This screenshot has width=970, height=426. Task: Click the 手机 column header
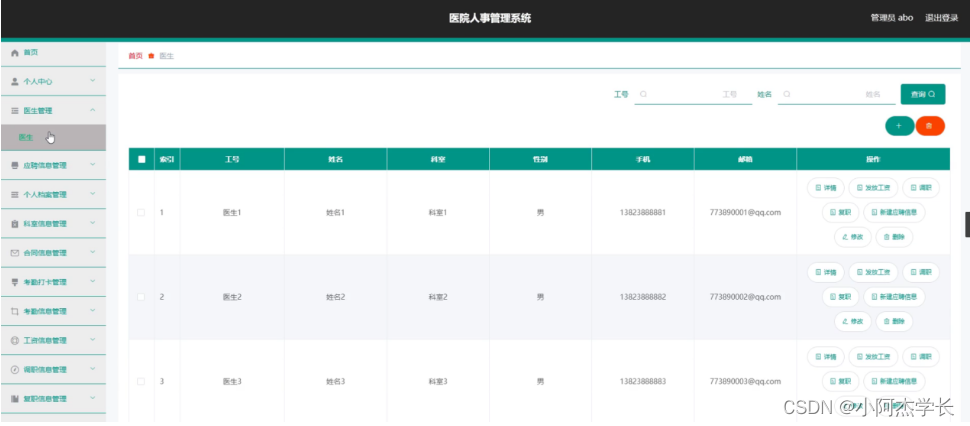[x=643, y=160]
